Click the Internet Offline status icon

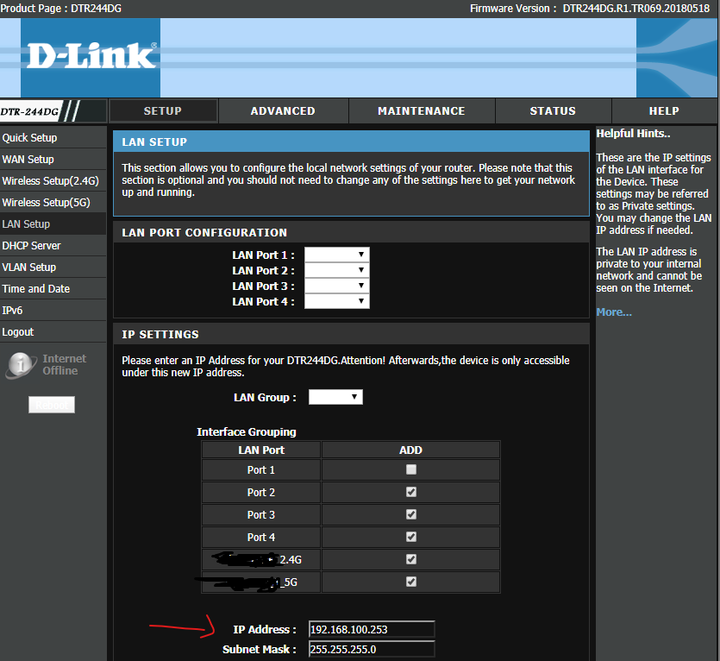coord(21,365)
